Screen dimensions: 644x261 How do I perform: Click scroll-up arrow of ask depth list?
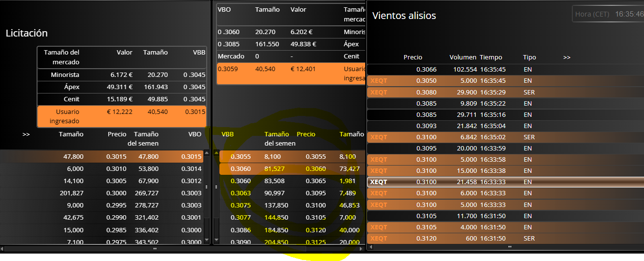pos(215,153)
